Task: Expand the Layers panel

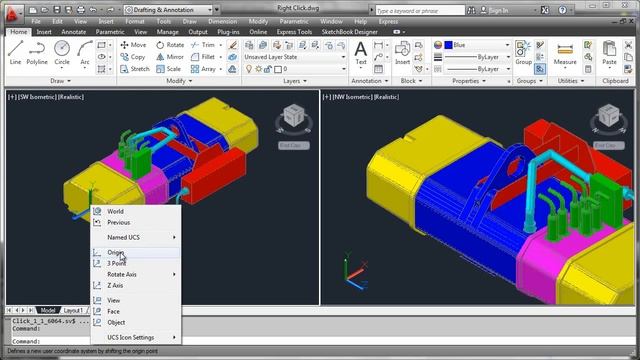Action: 295,81
